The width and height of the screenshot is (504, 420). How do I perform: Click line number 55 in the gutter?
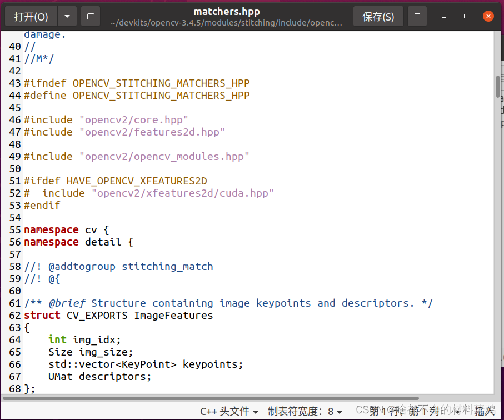point(14,229)
